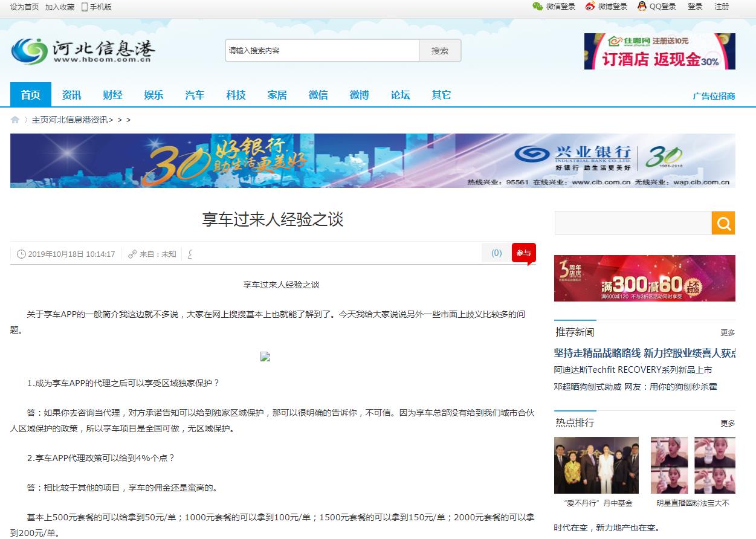Click the Weibo login icon
The width and height of the screenshot is (756, 539).
click(x=590, y=7)
